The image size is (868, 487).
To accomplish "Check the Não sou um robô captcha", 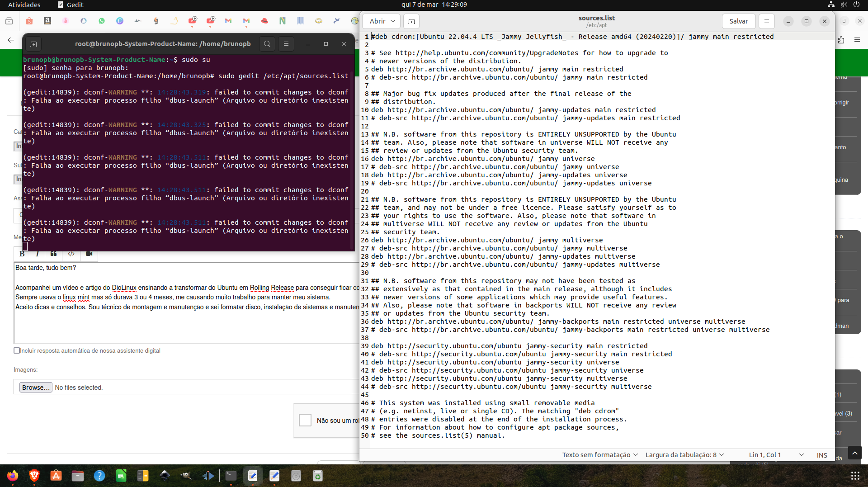I will tap(305, 420).
